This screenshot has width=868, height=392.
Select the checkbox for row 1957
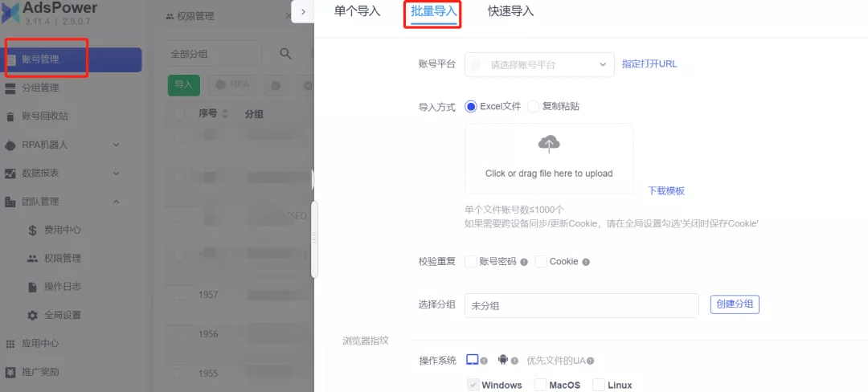pyautogui.click(x=180, y=295)
